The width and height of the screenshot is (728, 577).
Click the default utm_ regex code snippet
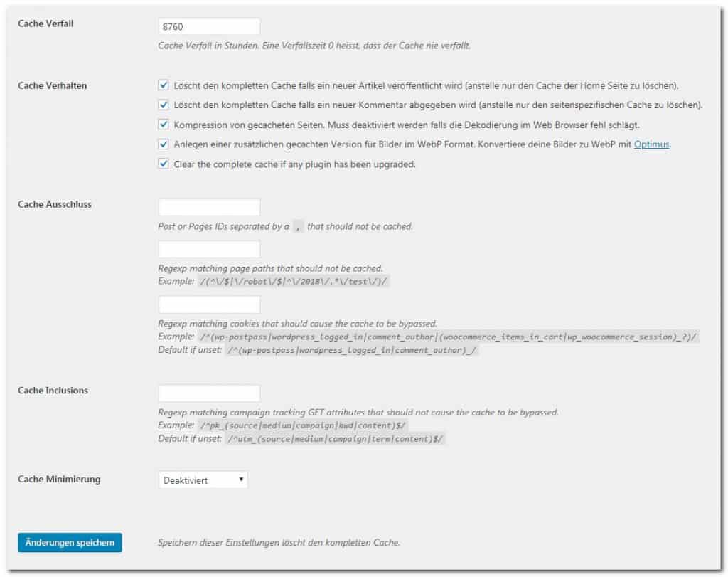coord(336,438)
